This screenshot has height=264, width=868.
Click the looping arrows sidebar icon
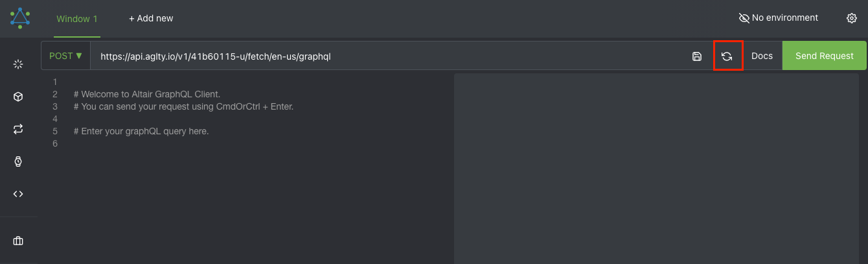point(18,129)
